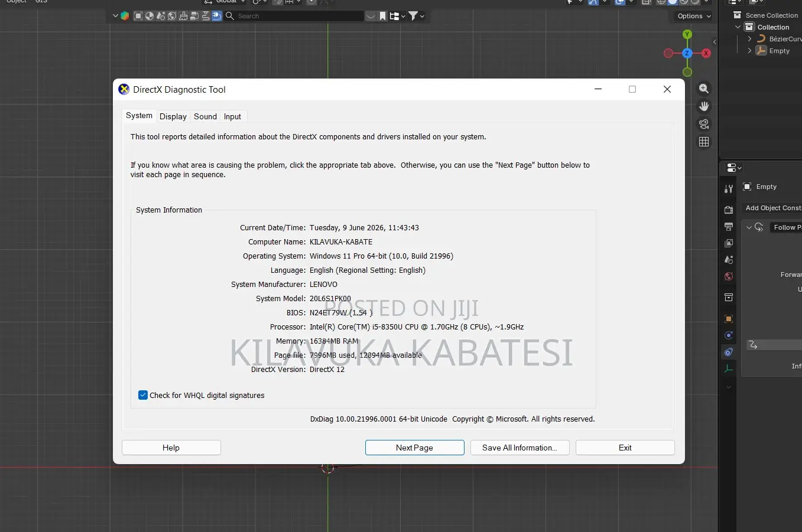Expand the viewport sidebar arrow
This screenshot has height=532, width=802.
(x=715, y=42)
